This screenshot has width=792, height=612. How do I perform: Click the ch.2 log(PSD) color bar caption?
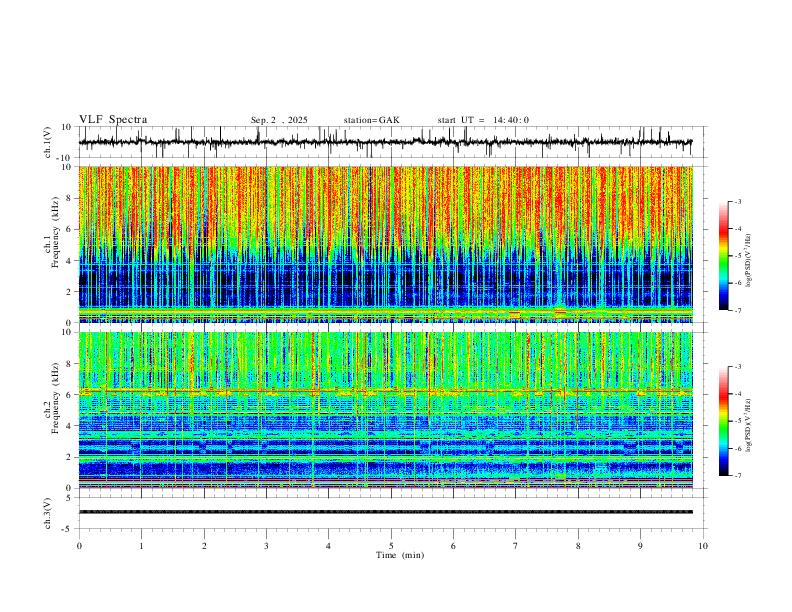tap(748, 425)
